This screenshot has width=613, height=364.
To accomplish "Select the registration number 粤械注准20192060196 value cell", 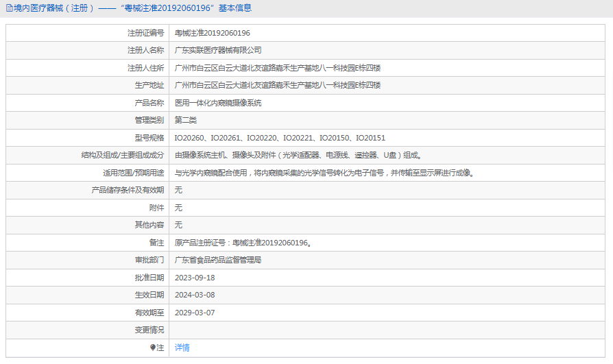I will (212, 33).
